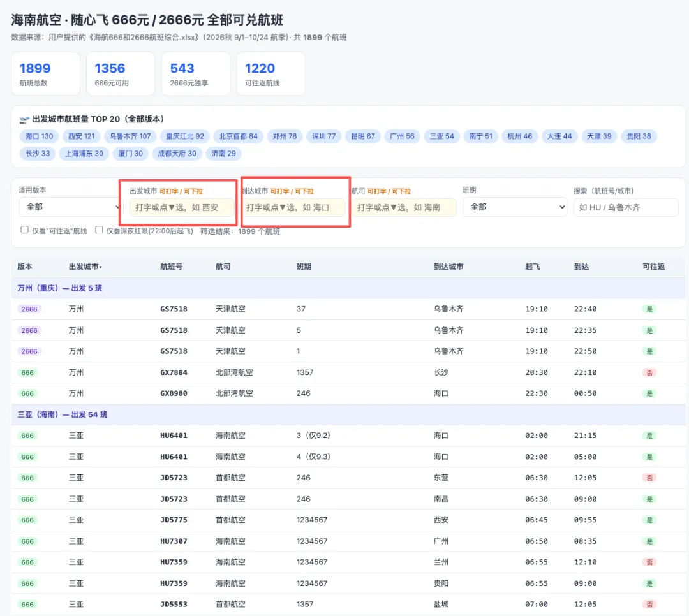Select the 乌鲁木齐 107 city chip
The image size is (689, 616).
[130, 136]
